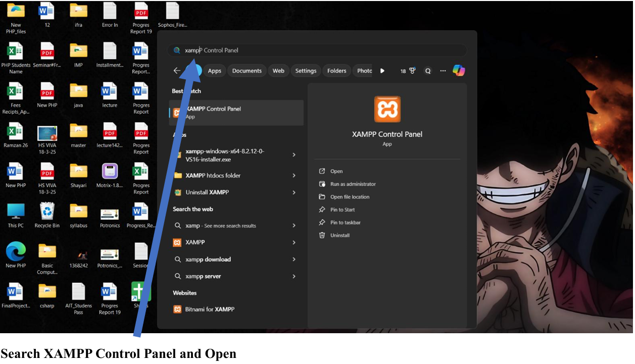Select the "Installment..." desktop file
The width and height of the screenshot is (635, 364).
pyautogui.click(x=110, y=55)
